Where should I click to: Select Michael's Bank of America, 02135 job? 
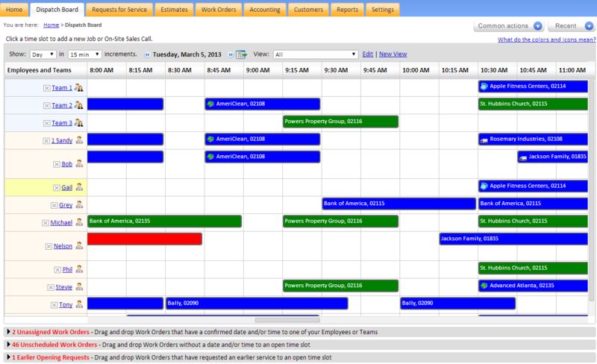pyautogui.click(x=164, y=222)
